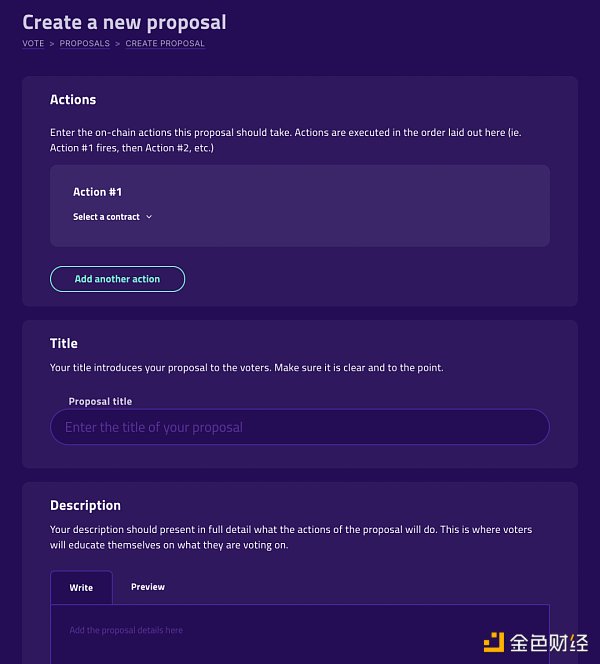Focus the Proposal title input field

click(x=300, y=427)
